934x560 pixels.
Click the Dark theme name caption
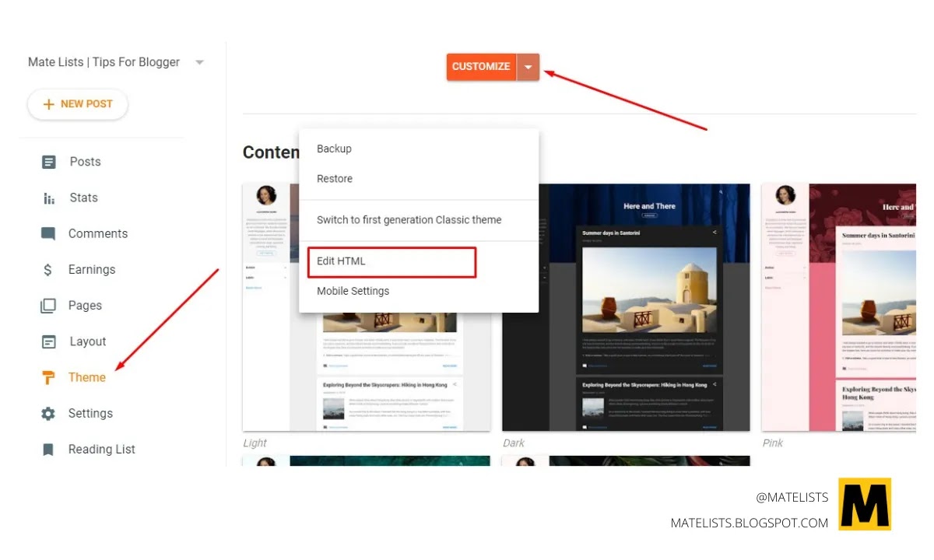[514, 443]
